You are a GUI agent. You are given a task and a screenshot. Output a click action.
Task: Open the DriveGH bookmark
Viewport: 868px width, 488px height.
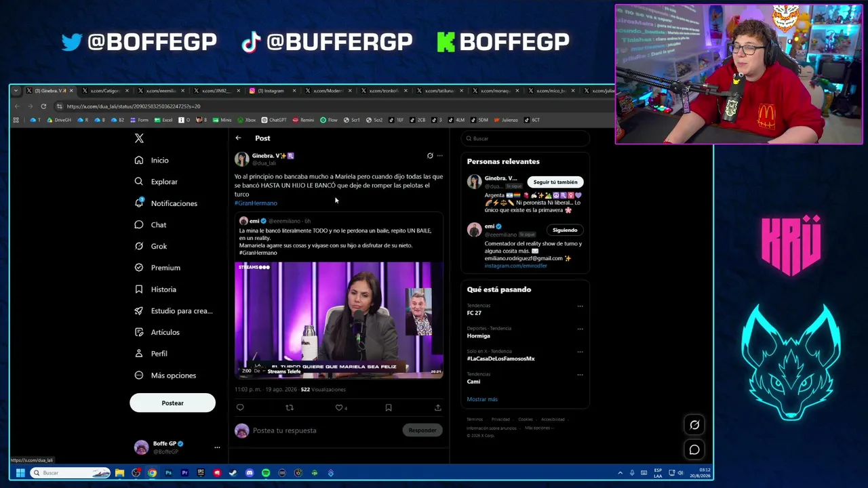[x=59, y=120]
